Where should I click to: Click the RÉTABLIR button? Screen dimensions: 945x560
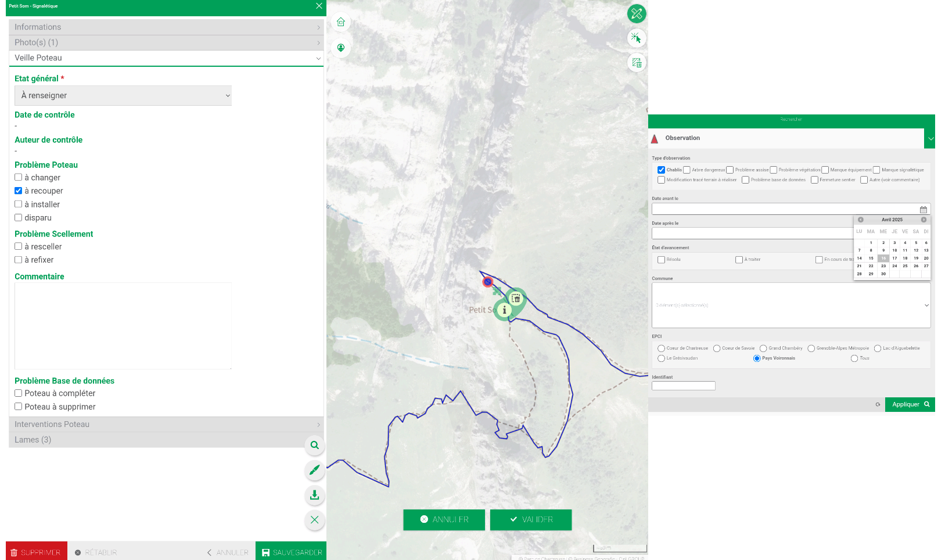coord(96,552)
